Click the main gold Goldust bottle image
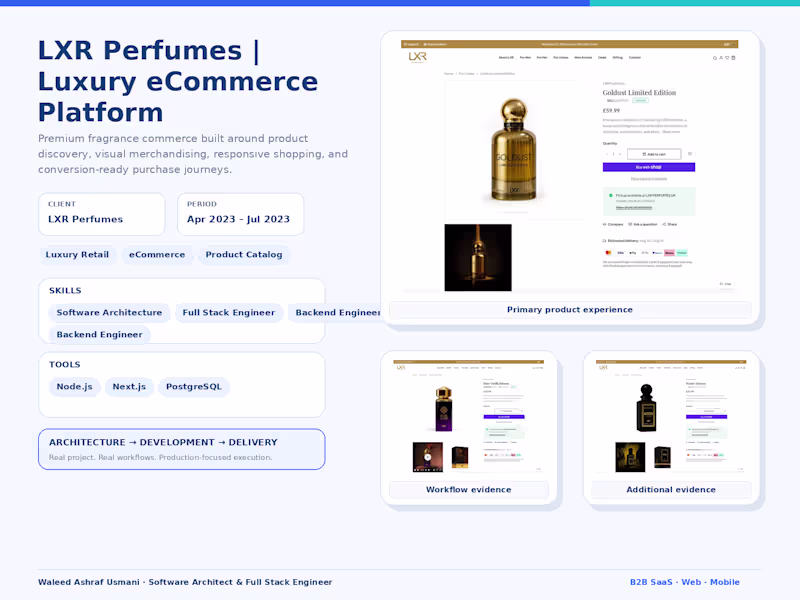This screenshot has width=800, height=600. pos(514,149)
